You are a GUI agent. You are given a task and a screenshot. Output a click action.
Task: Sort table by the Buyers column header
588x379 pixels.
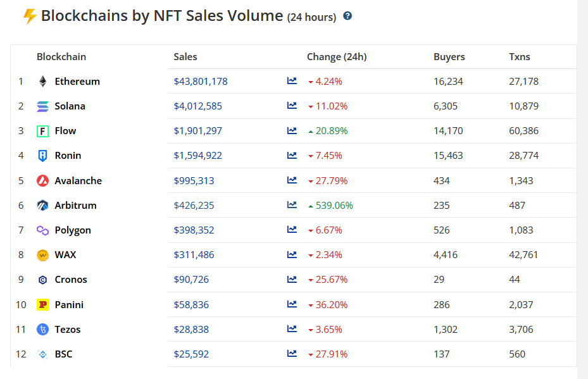449,56
